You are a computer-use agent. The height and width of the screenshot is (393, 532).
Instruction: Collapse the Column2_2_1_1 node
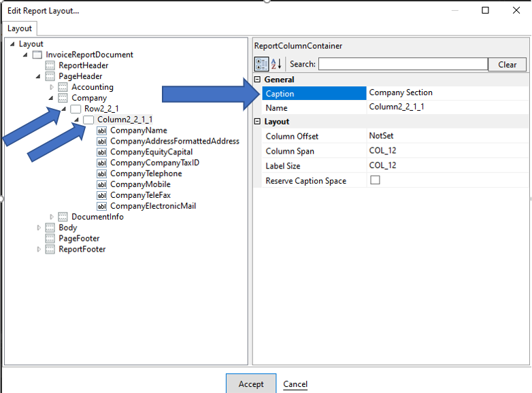[77, 120]
